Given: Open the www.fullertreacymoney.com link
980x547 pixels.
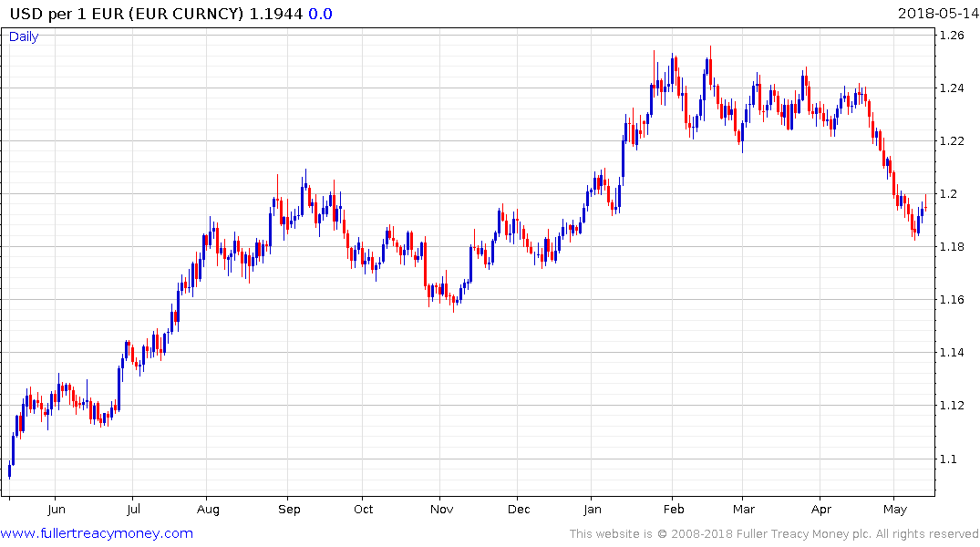Looking at the screenshot, I should (x=97, y=533).
